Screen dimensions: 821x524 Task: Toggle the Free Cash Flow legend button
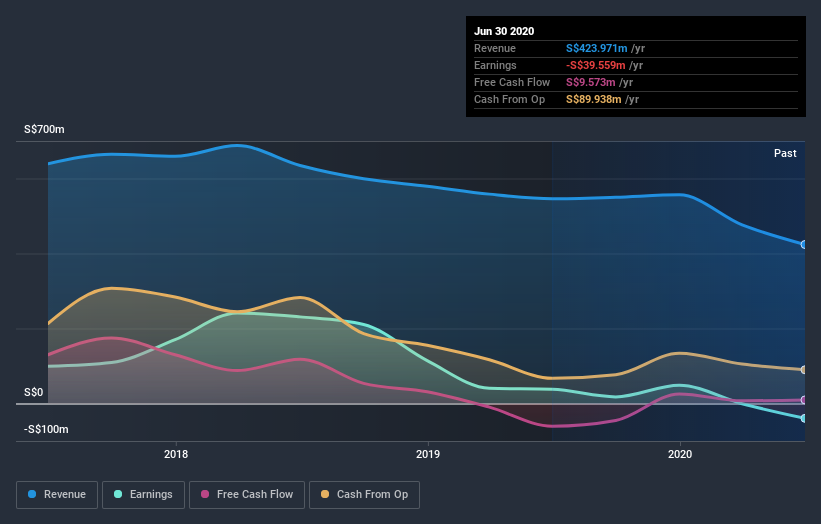(x=247, y=495)
